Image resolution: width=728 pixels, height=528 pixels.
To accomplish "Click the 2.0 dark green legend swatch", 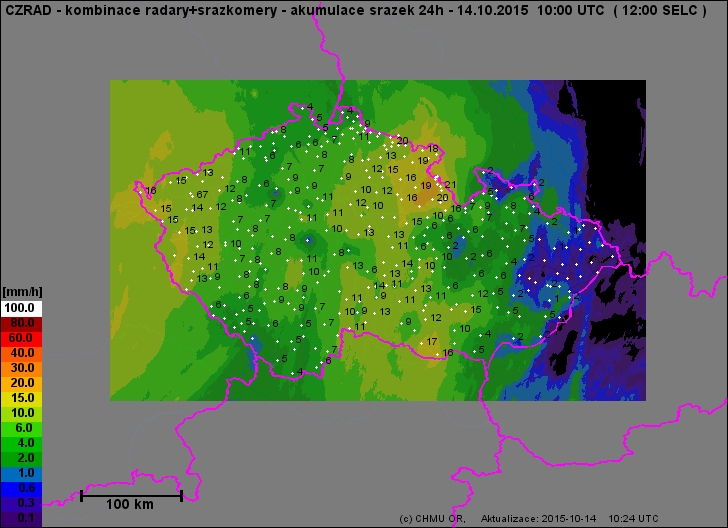I will coord(22,458).
